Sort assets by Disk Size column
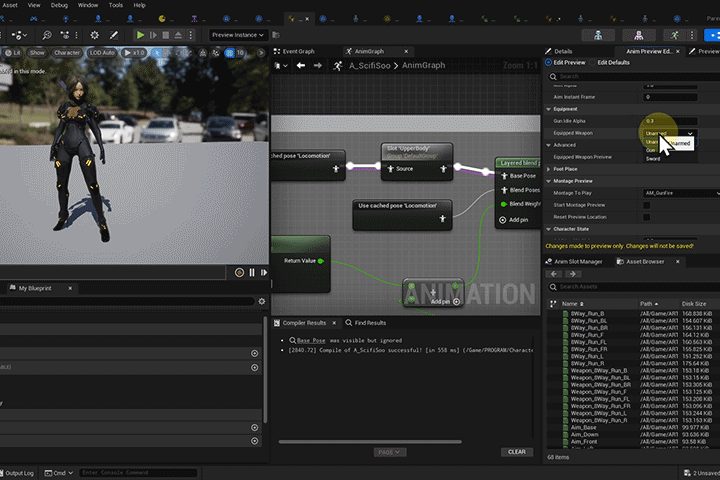The image size is (720, 480). click(x=694, y=304)
